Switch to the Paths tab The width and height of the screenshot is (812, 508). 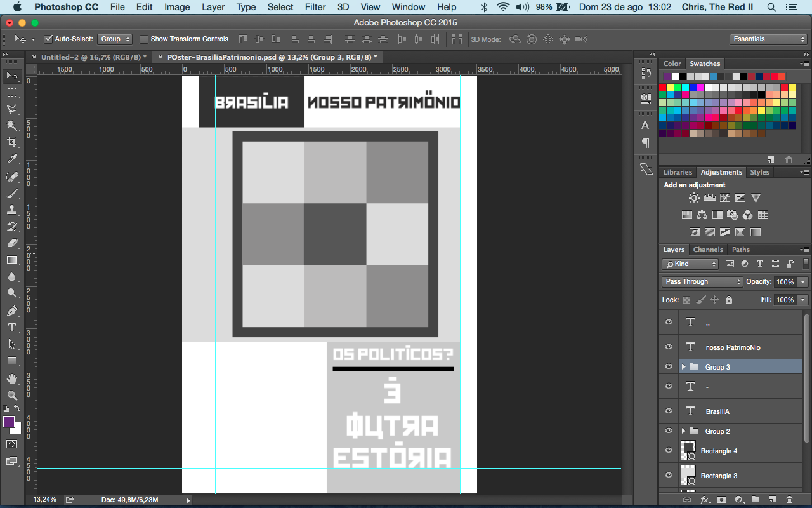740,250
